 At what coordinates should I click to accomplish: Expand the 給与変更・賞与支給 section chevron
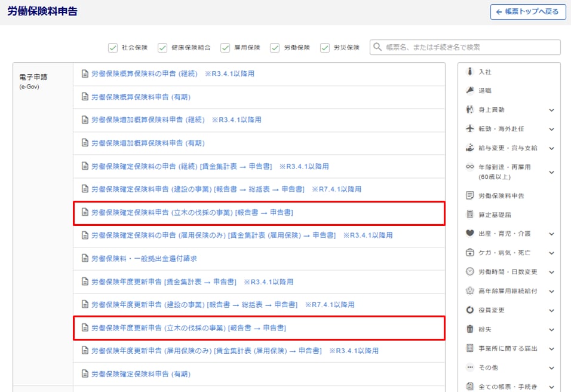(551, 148)
